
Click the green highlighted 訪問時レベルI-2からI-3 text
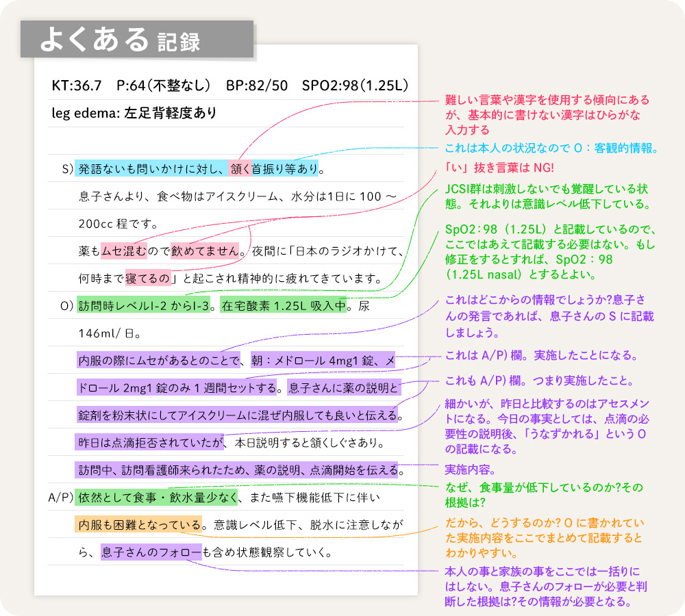click(139, 305)
